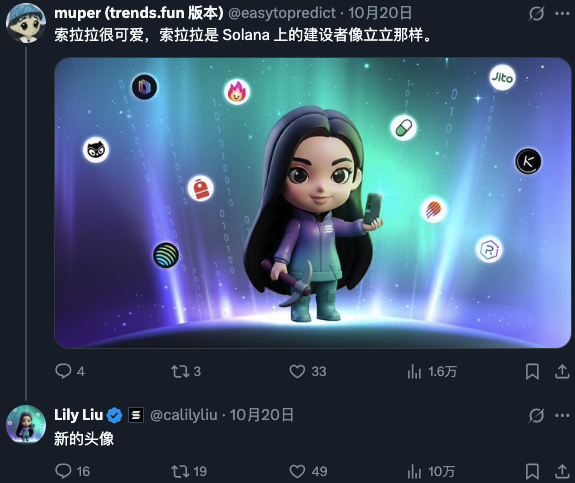
Task: Retweet Lily Liu's post showing 19 reposts
Action: click(x=180, y=471)
